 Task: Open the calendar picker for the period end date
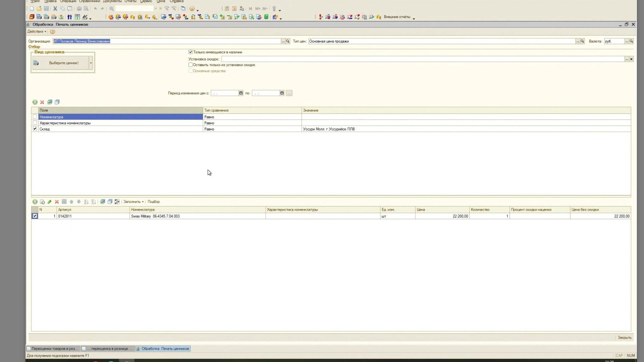282,93
